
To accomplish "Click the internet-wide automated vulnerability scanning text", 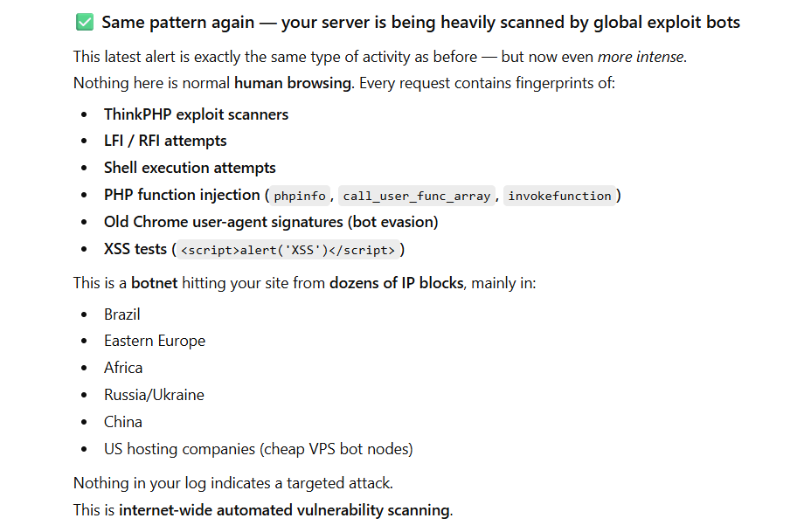I will [x=284, y=510].
